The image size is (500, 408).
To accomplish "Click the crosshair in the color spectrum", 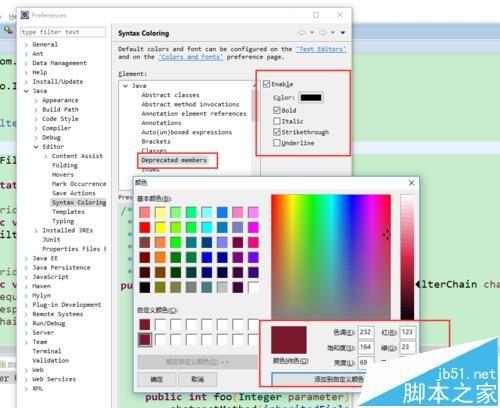I will [387, 235].
